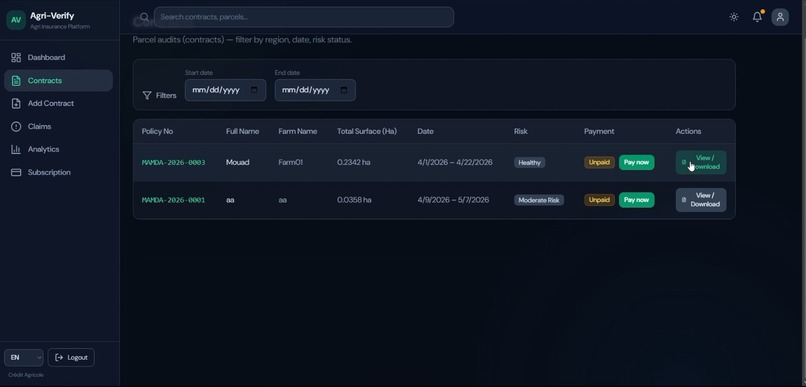Click the Payment column header

(599, 132)
